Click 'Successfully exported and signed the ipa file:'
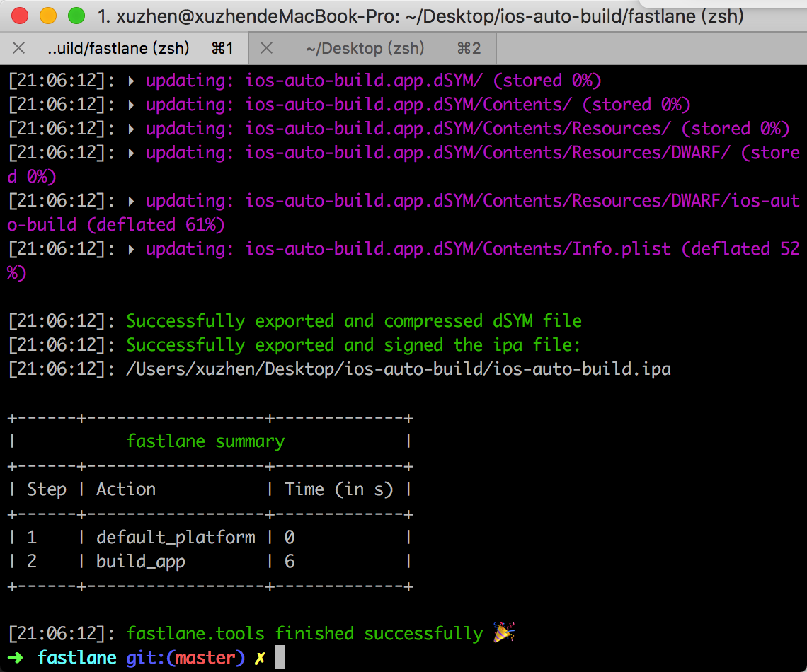807x672 pixels. [353, 345]
